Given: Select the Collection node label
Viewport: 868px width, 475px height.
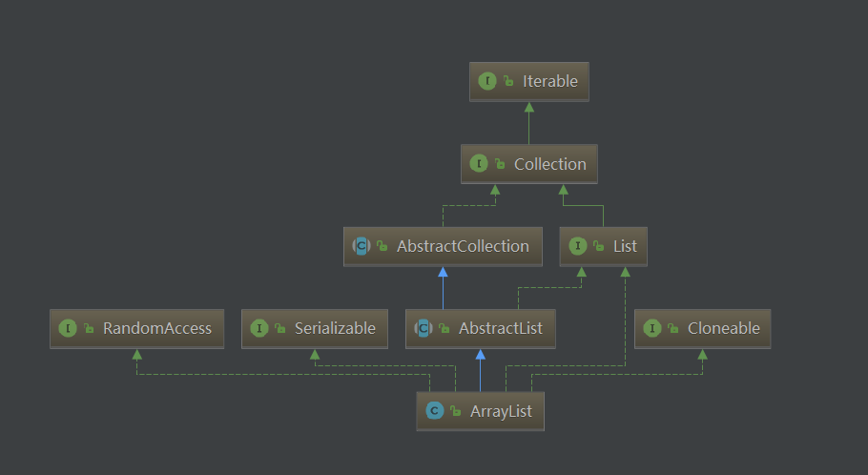Looking at the screenshot, I should coord(550,164).
